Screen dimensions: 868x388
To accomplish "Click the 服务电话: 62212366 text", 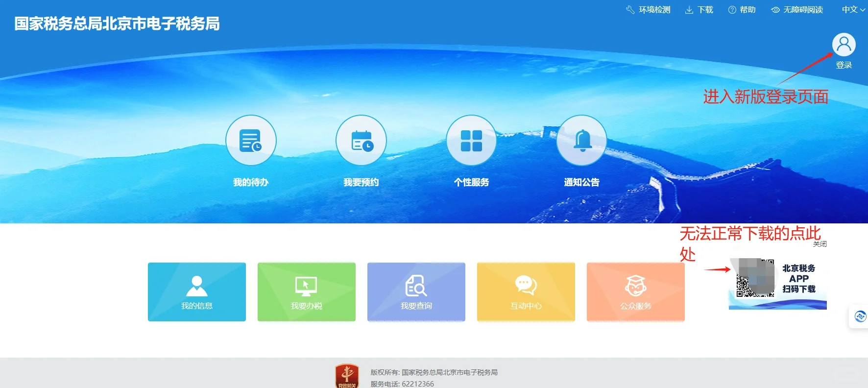I will (x=402, y=384).
